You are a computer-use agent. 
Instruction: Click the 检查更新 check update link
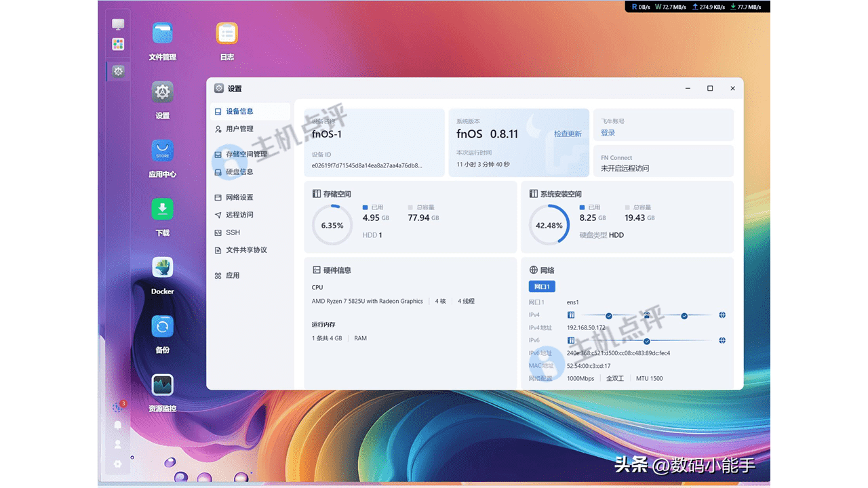[568, 134]
